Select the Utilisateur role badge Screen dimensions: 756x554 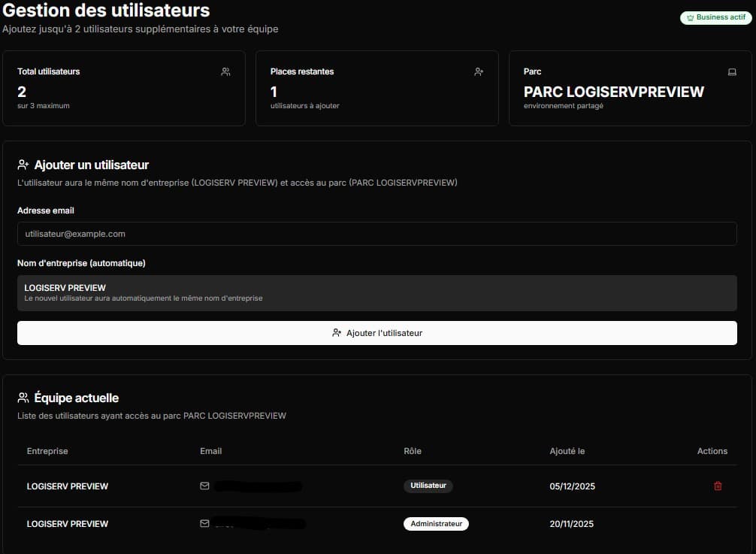click(x=428, y=486)
